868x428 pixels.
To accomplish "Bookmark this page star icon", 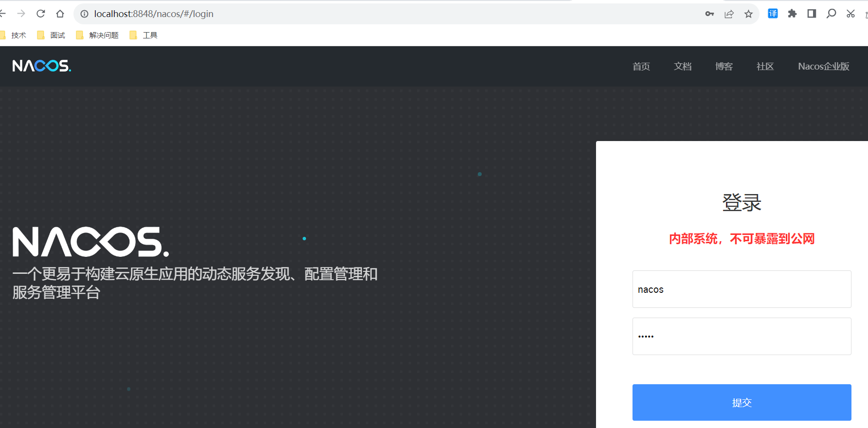I will tap(748, 14).
